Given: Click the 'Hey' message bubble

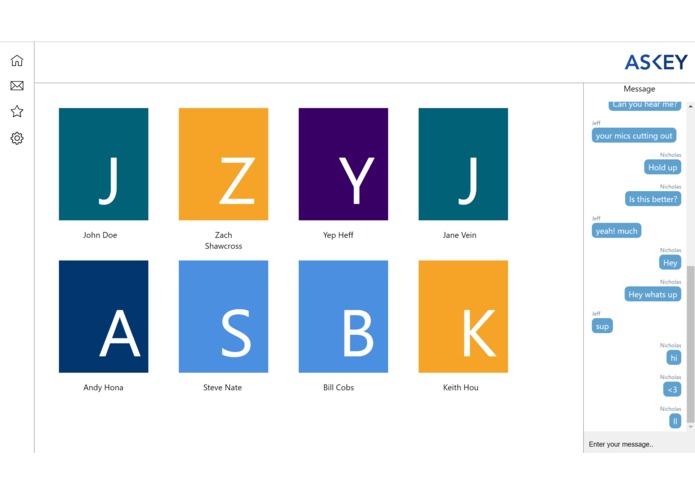Looking at the screenshot, I should click(670, 262).
